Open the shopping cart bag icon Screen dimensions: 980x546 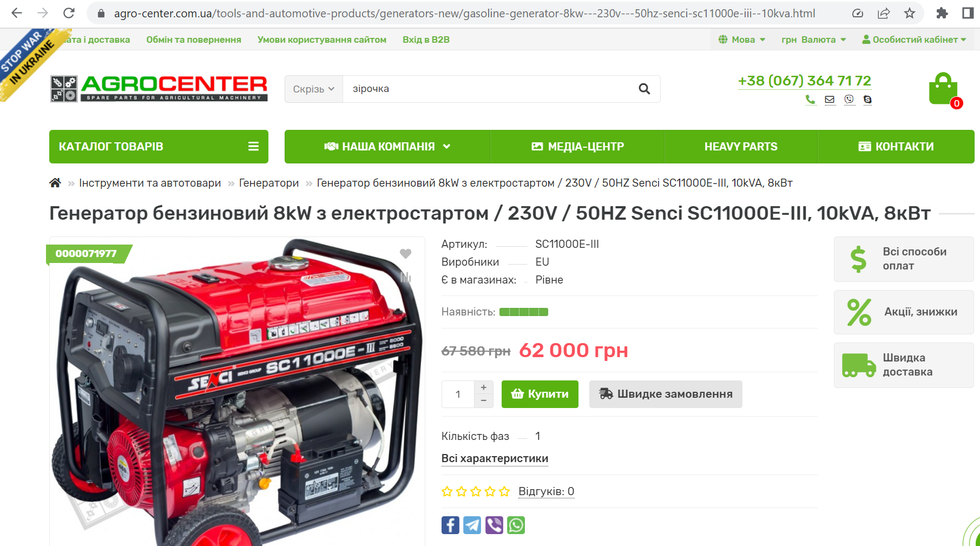coord(943,89)
